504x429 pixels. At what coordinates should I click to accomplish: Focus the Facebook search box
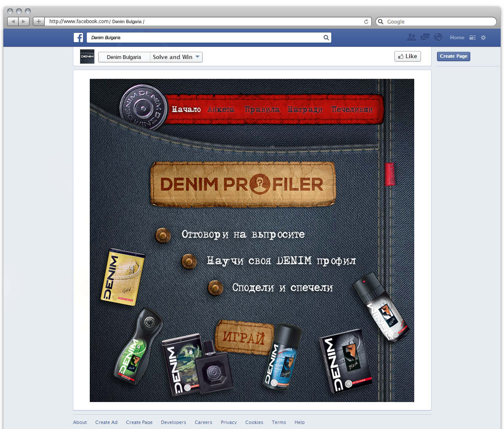coord(209,38)
